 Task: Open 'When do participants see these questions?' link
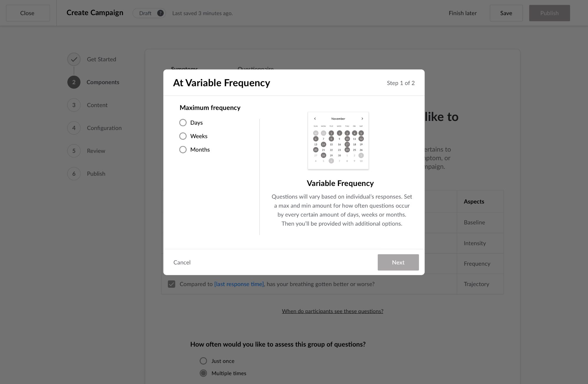click(333, 311)
